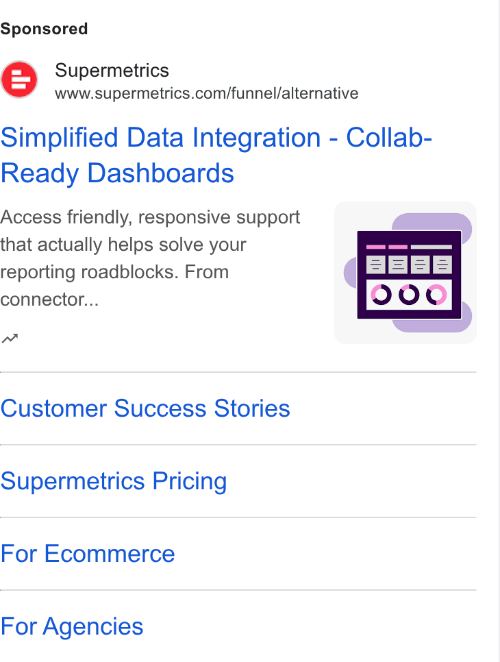Click the middle donut chart in illustration
Viewport: 500px width, 662px height.
click(x=409, y=294)
